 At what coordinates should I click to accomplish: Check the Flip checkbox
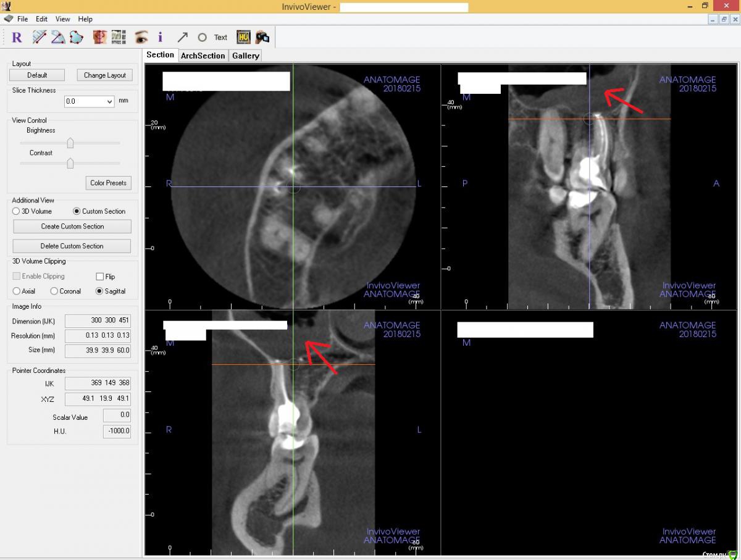coord(100,277)
